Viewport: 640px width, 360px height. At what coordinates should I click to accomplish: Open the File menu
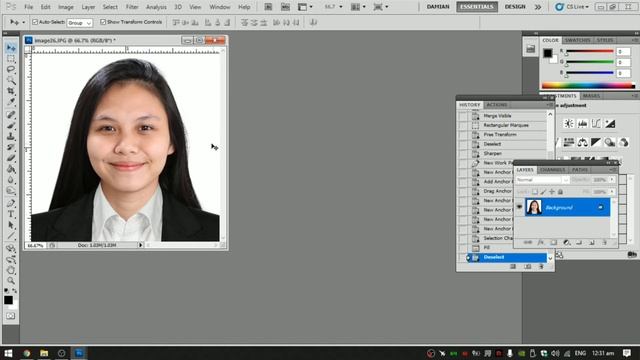(29, 7)
